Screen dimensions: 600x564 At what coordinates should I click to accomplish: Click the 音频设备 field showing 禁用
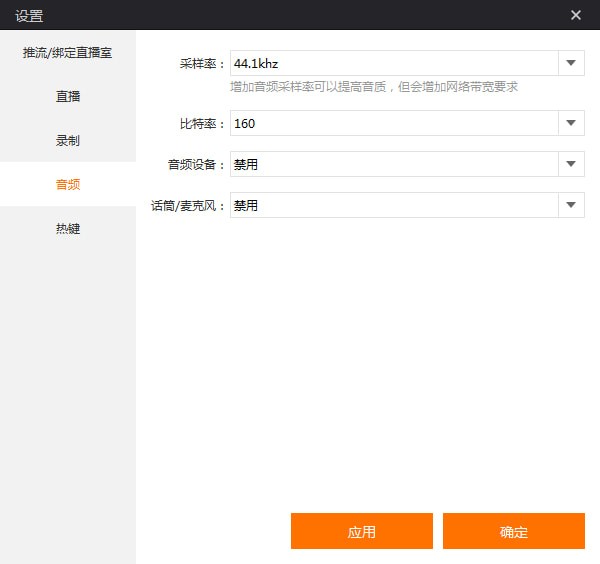tap(394, 164)
